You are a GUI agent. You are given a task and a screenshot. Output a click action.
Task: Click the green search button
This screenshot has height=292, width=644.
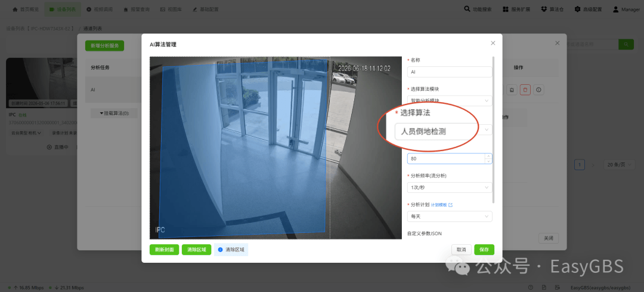[x=626, y=44]
